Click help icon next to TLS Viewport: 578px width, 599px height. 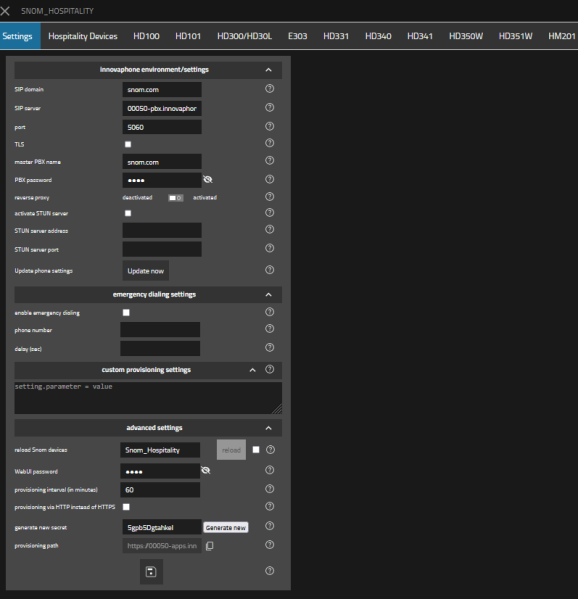pos(269,143)
